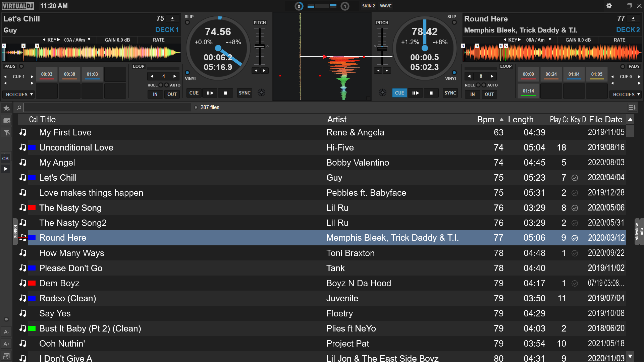Image resolution: width=644 pixels, height=362 pixels.
Task: Open the filter folder sidebar icon
Action: (6, 133)
